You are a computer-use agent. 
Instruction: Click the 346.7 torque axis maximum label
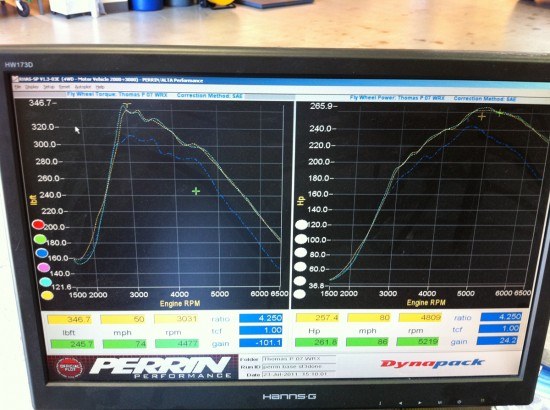[x=40, y=103]
